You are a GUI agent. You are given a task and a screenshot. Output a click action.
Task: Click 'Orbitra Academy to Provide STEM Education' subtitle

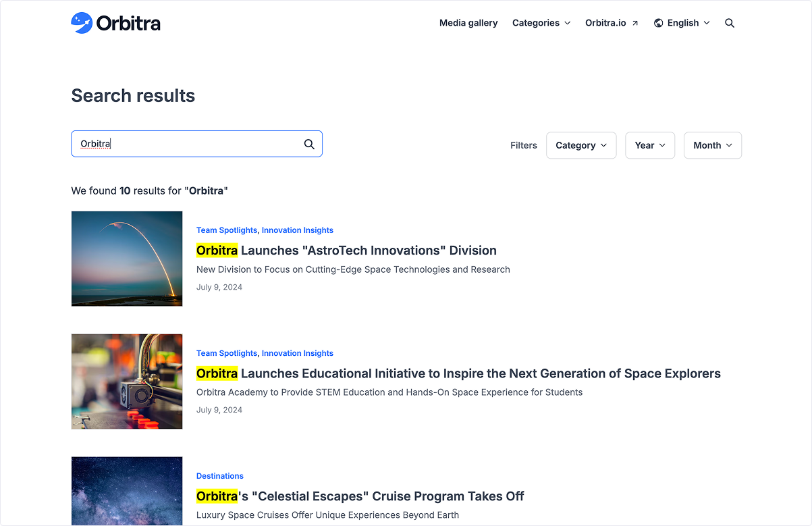click(389, 392)
